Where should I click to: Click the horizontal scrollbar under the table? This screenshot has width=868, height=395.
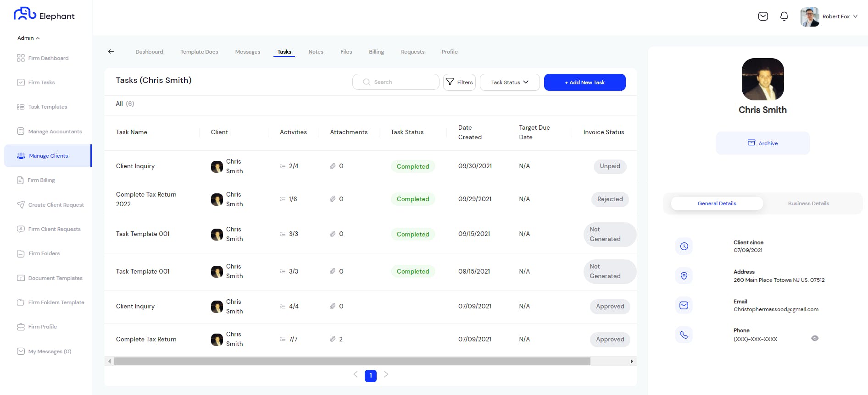click(352, 362)
